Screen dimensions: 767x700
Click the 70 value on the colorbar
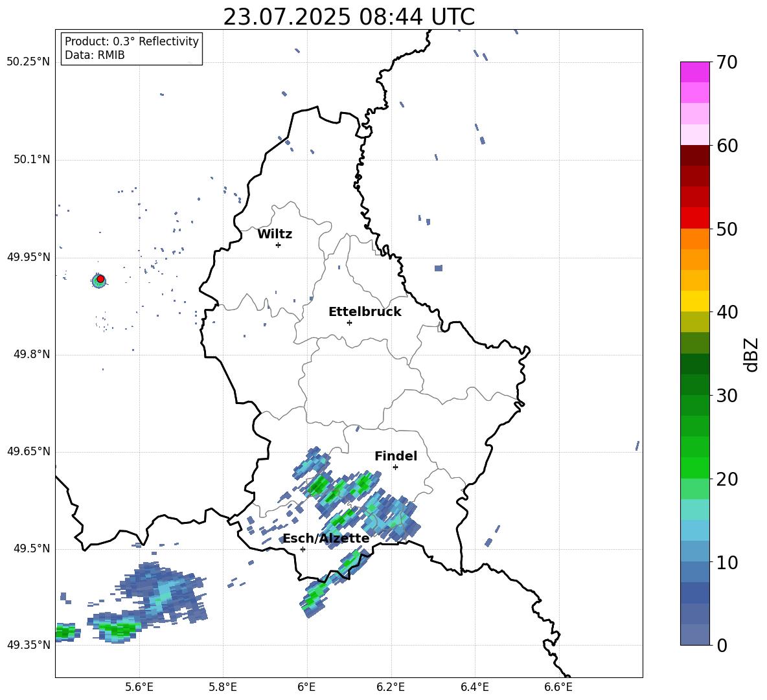coord(727,62)
